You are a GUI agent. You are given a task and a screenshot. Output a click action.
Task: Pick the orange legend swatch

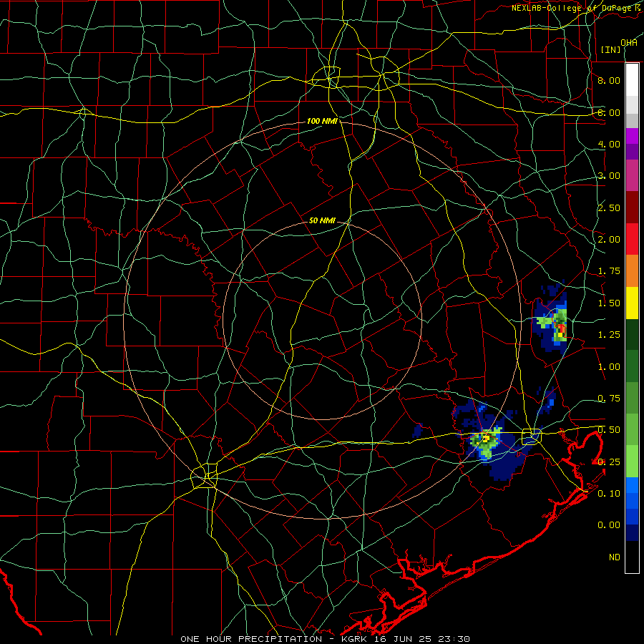click(x=632, y=271)
